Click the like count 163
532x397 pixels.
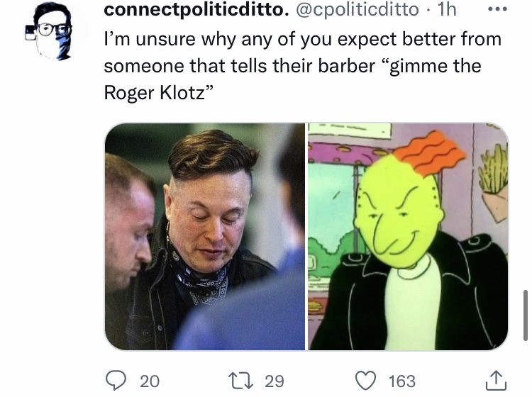tap(402, 381)
